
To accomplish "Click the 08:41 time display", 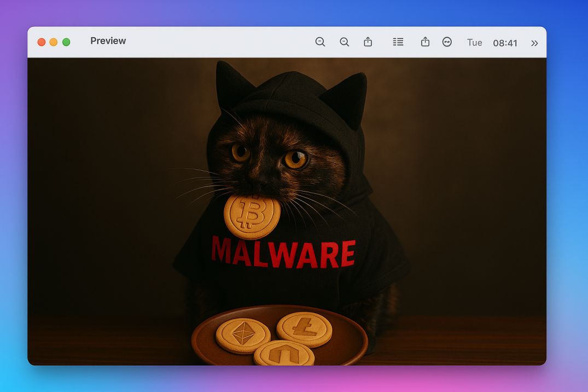I will (x=505, y=43).
